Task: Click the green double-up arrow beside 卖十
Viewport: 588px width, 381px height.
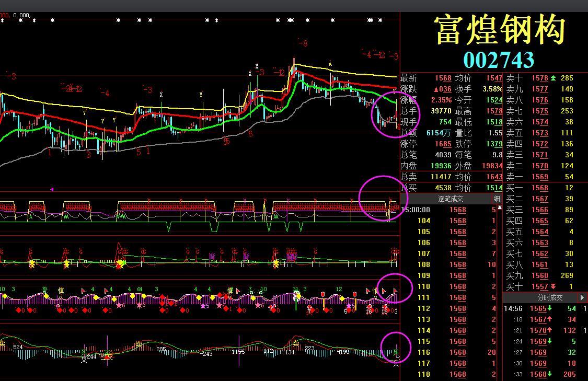Action: pyautogui.click(x=553, y=78)
